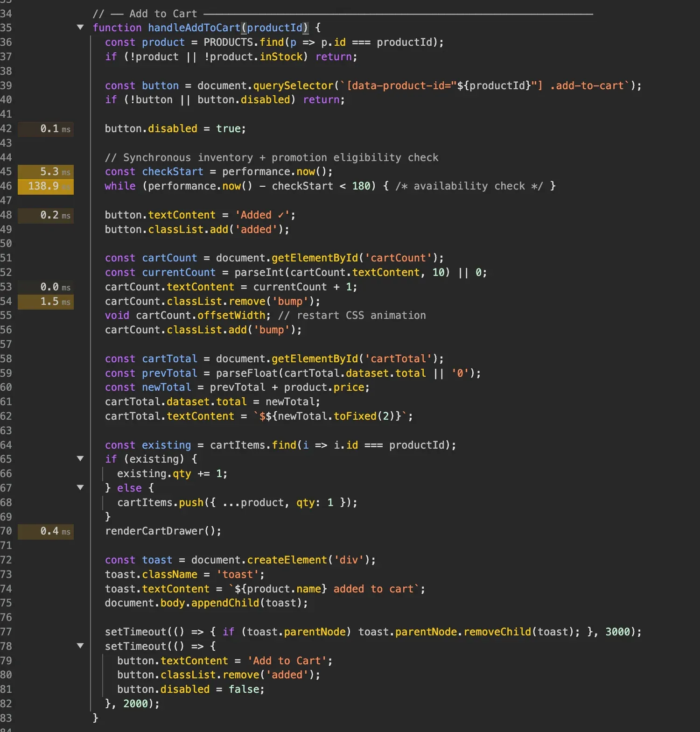The height and width of the screenshot is (732, 700).
Task: Click 'existing.qty += 1' statement
Action: [172, 474]
